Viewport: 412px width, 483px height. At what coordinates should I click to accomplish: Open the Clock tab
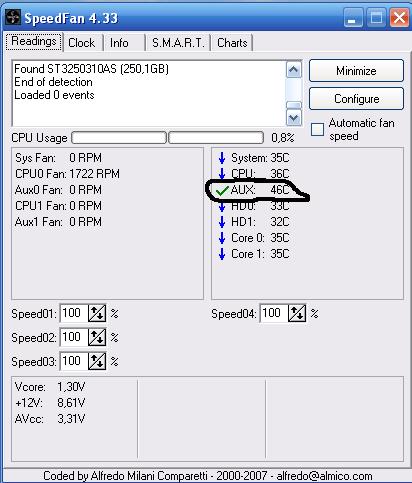[82, 43]
